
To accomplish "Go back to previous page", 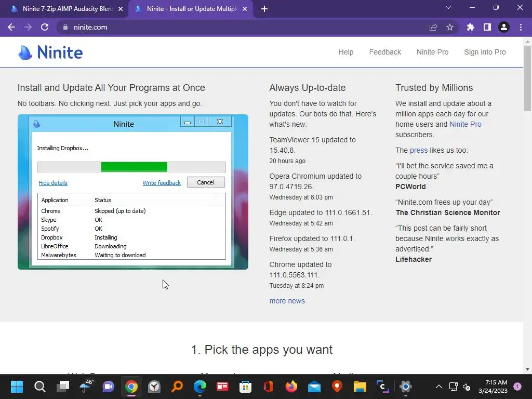I will [11, 27].
